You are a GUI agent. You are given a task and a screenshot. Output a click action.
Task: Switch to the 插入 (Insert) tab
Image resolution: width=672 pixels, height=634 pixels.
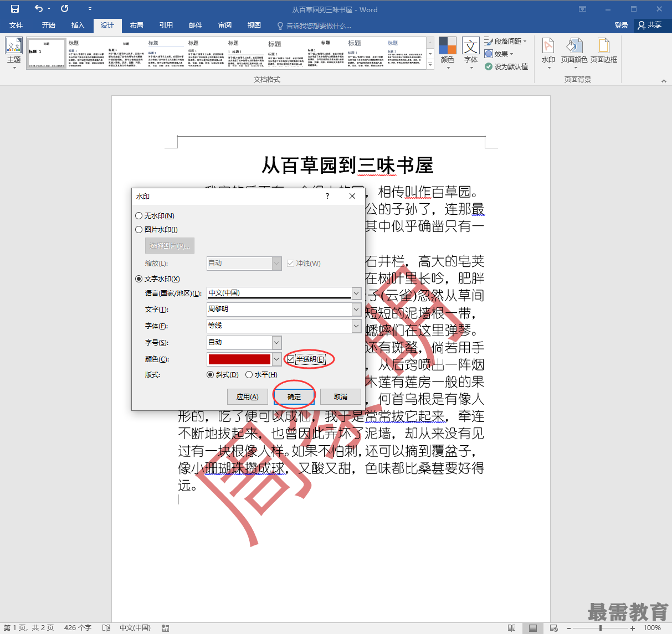coord(78,25)
